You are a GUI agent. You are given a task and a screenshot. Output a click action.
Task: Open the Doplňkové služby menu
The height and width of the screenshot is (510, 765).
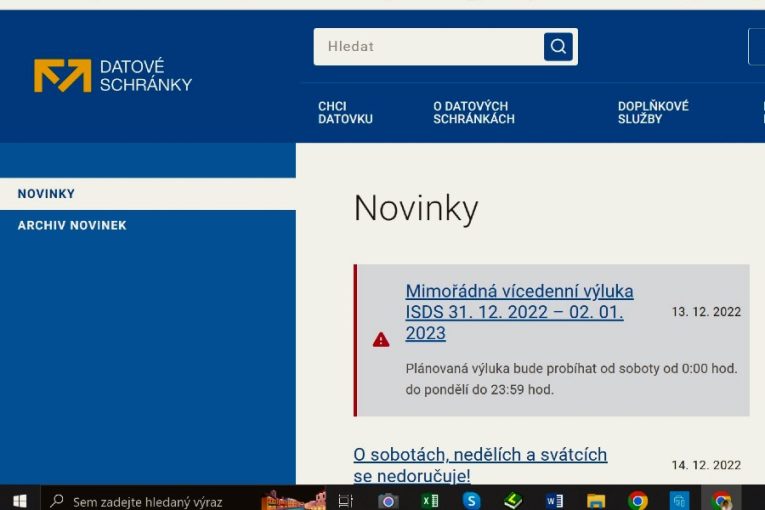click(x=653, y=112)
